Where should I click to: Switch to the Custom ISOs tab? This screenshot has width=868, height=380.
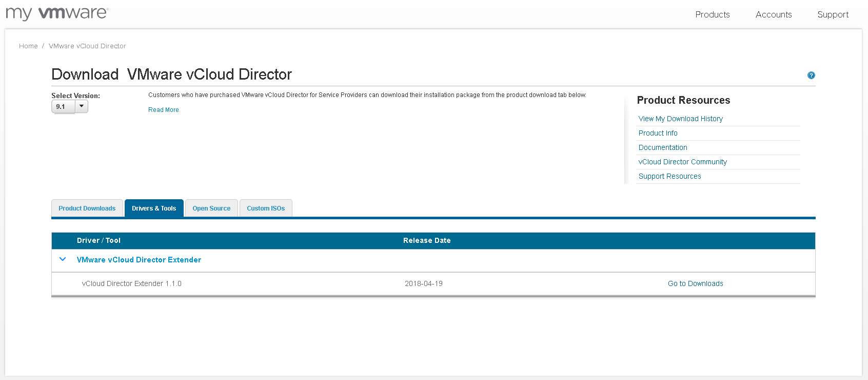coord(266,208)
